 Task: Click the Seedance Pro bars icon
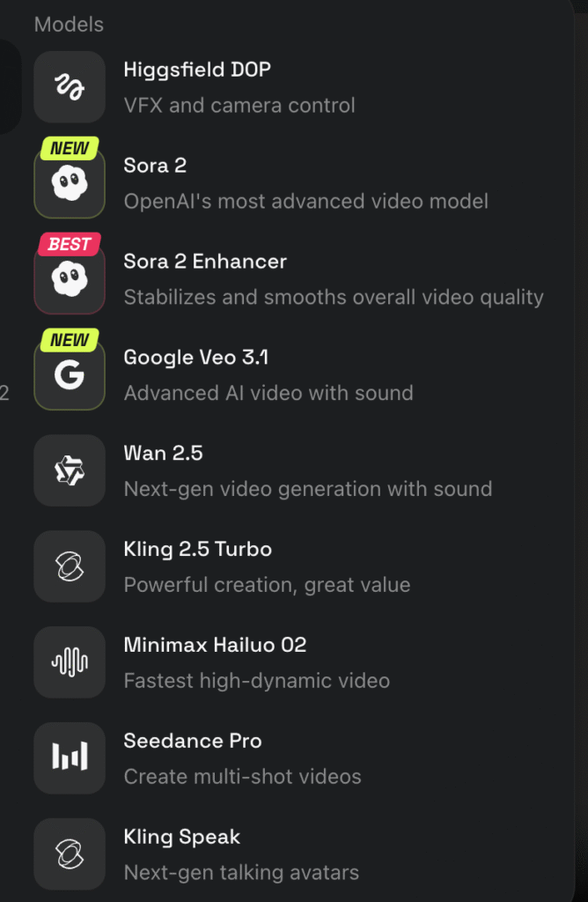pos(69,758)
